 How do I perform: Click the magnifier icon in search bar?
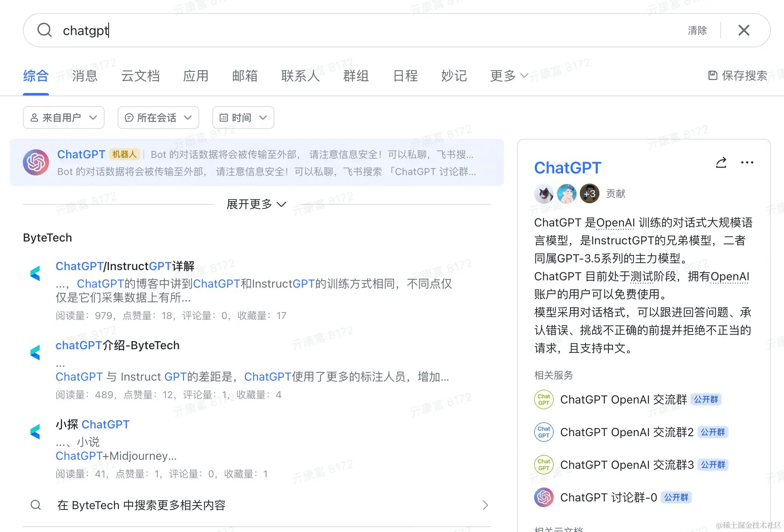coord(44,30)
